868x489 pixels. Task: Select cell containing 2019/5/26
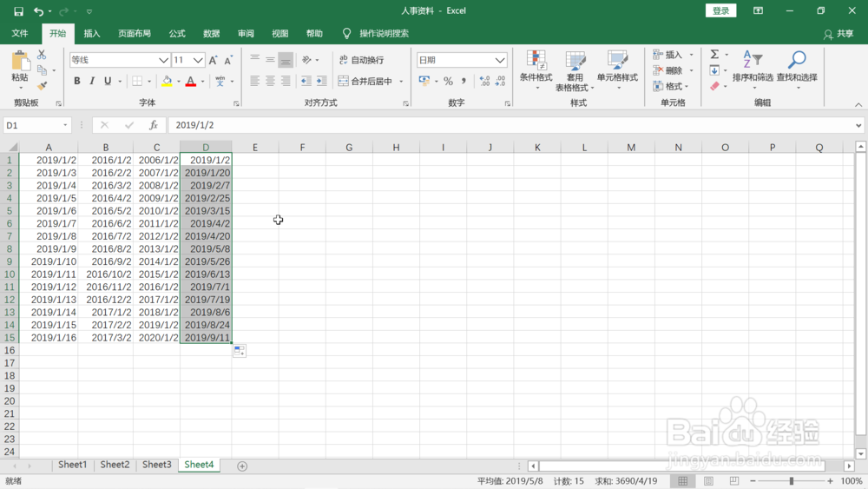click(206, 261)
